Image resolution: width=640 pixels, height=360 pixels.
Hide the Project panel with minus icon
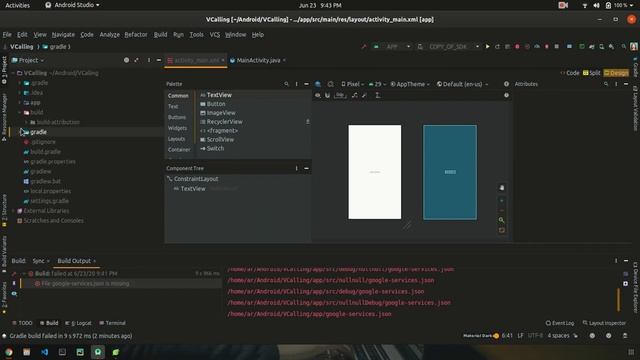(159, 60)
